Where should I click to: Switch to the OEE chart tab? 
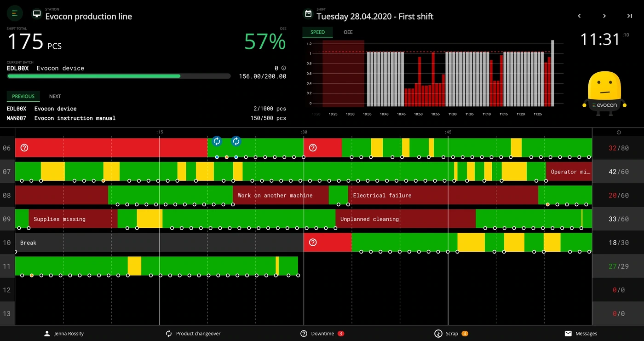point(348,32)
